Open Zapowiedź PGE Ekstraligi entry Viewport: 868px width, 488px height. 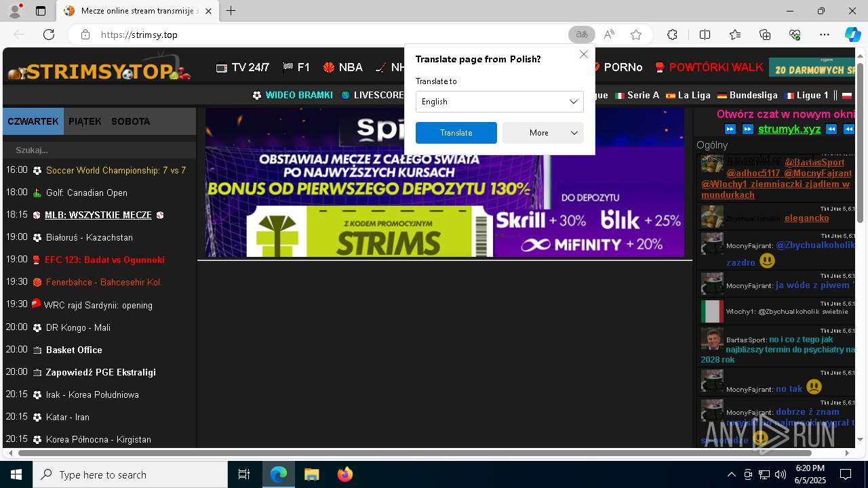click(100, 372)
